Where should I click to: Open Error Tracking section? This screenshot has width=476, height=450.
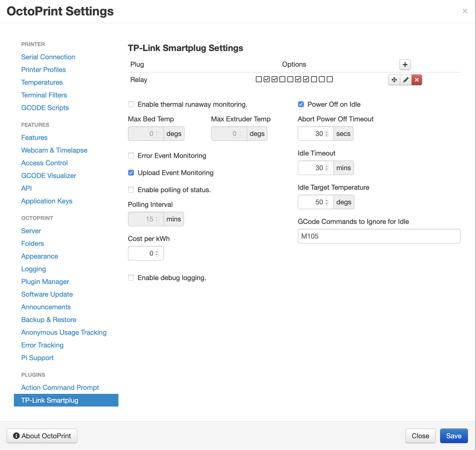(x=42, y=345)
